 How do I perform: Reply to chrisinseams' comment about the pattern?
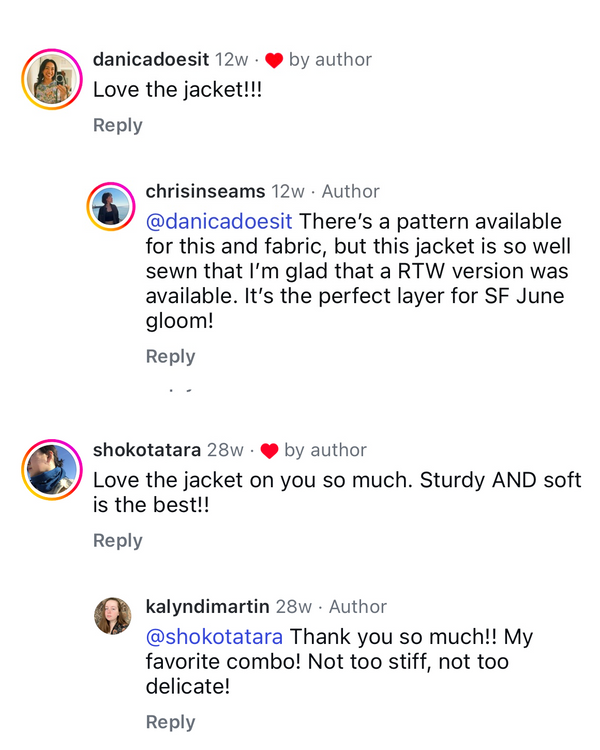pyautogui.click(x=170, y=356)
